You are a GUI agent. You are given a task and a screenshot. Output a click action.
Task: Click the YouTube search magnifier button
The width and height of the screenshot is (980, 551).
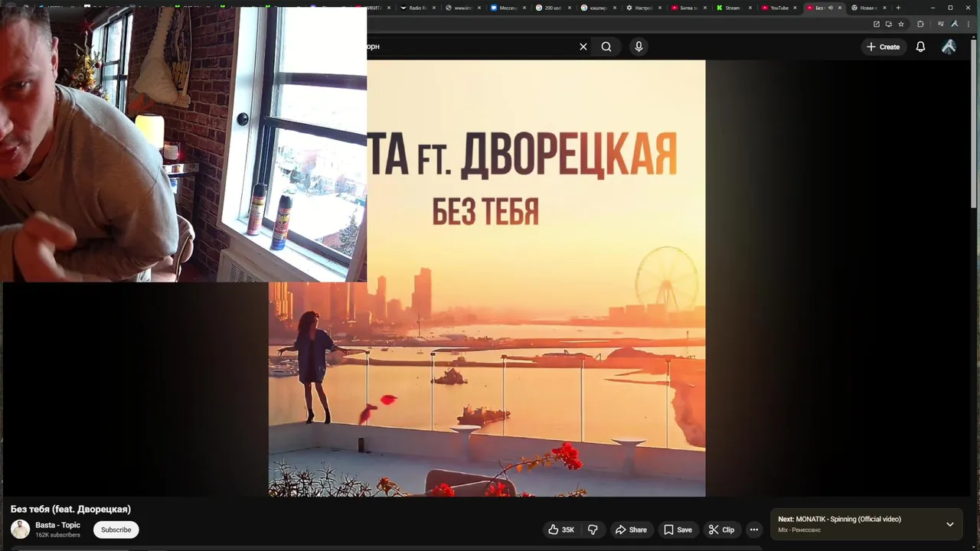606,47
